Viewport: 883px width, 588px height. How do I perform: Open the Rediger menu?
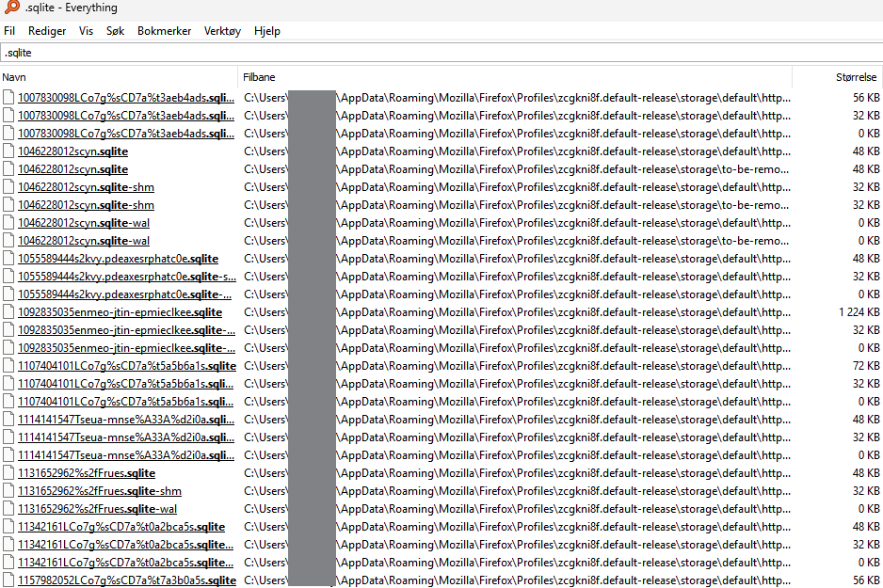click(47, 31)
